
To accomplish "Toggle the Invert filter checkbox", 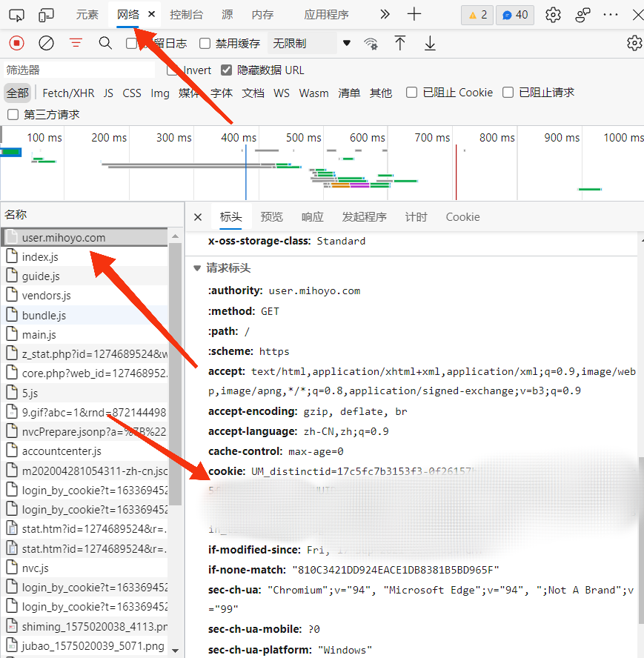I will (x=172, y=70).
